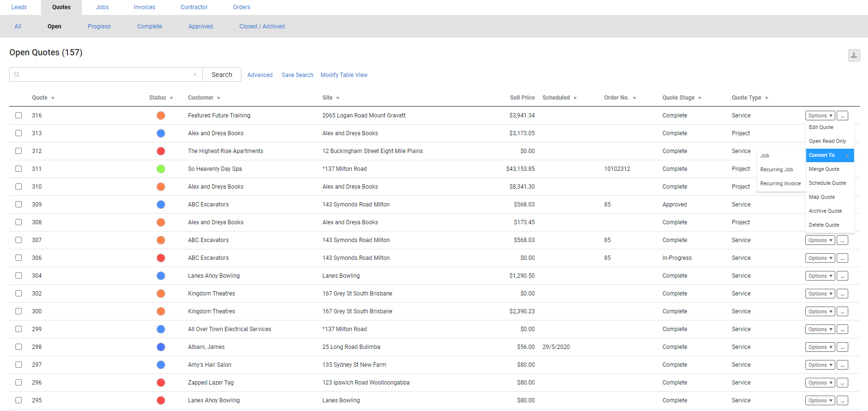Screen dimensions: 868x411
Task: Check the box for quote 310
Action: click(x=18, y=187)
